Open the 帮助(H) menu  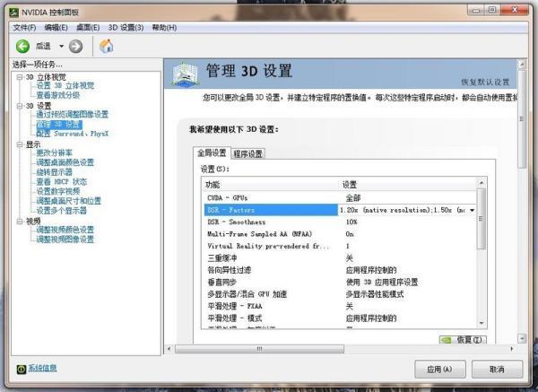click(164, 28)
